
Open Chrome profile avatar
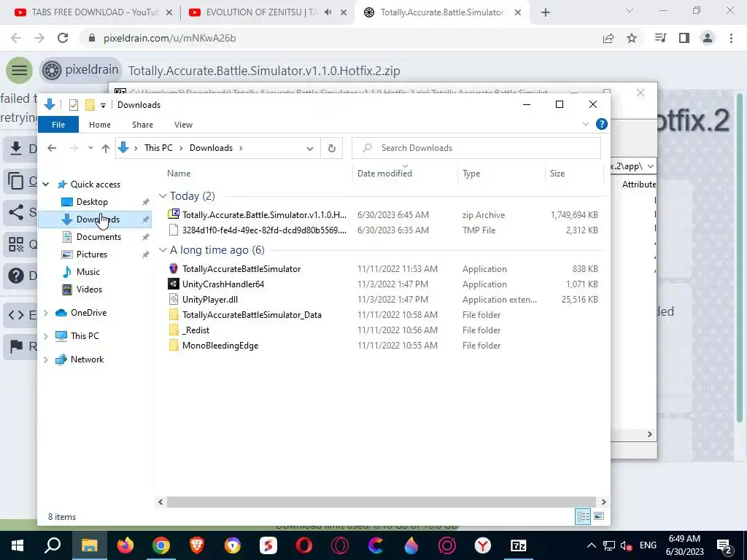click(708, 38)
